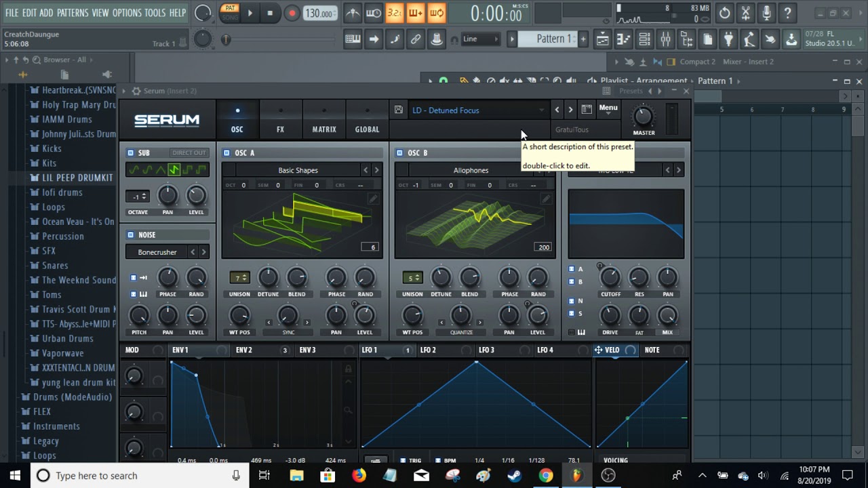868x488 pixels.
Task: Open the Serum preset browser icon
Action: click(x=587, y=109)
